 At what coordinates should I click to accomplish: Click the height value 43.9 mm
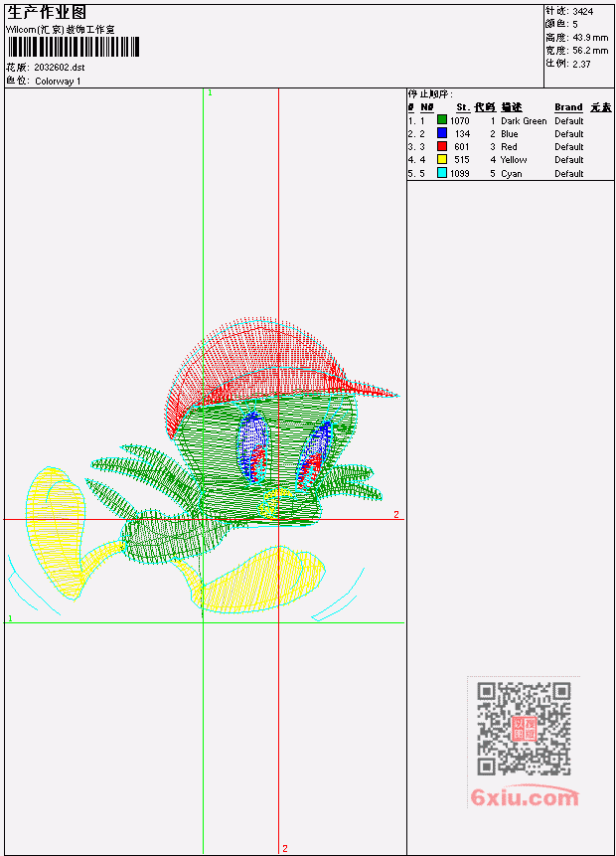[x=590, y=38]
